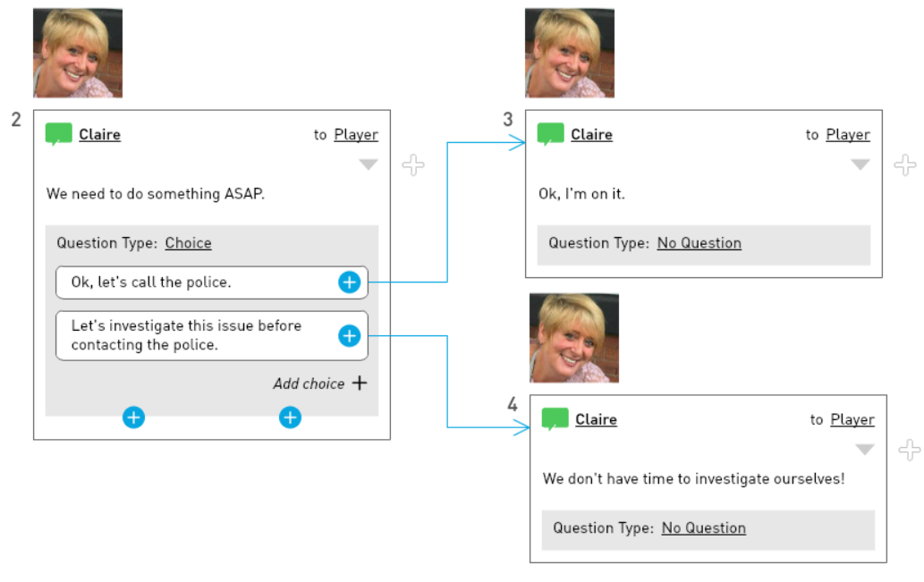Click the Add choice button
The width and height of the screenshot is (924, 582).
(320, 384)
